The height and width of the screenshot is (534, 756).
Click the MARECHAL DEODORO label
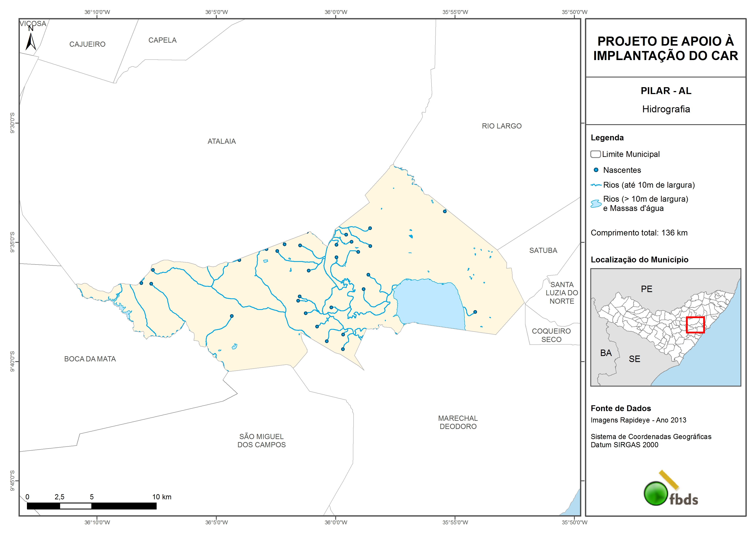click(x=458, y=423)
